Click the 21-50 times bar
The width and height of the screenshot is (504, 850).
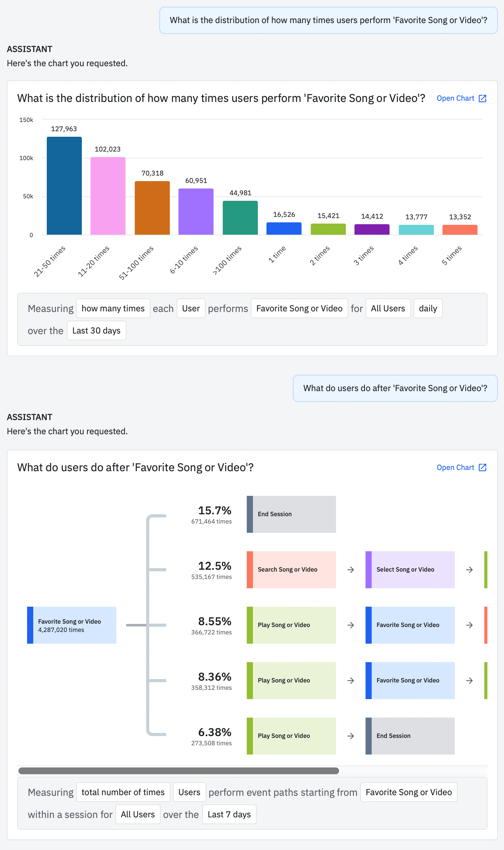[64, 186]
